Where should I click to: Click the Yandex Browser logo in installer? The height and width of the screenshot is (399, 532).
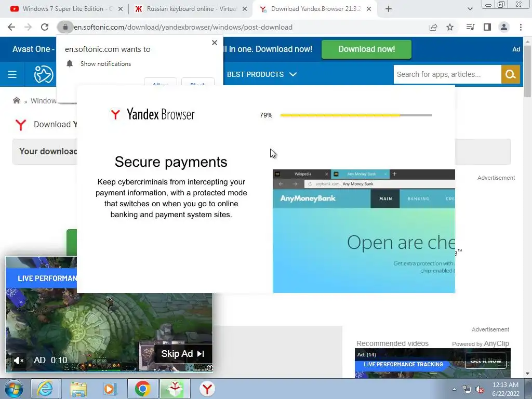click(x=152, y=114)
